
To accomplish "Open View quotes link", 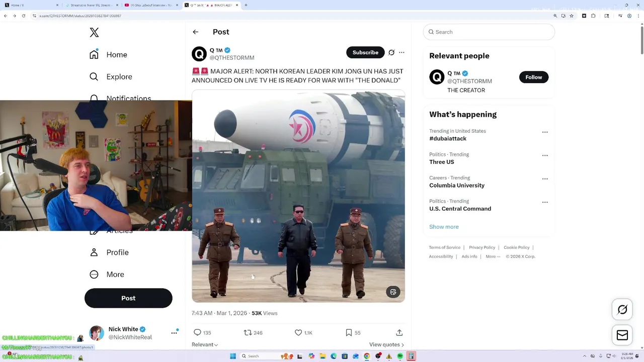I will point(386,344).
